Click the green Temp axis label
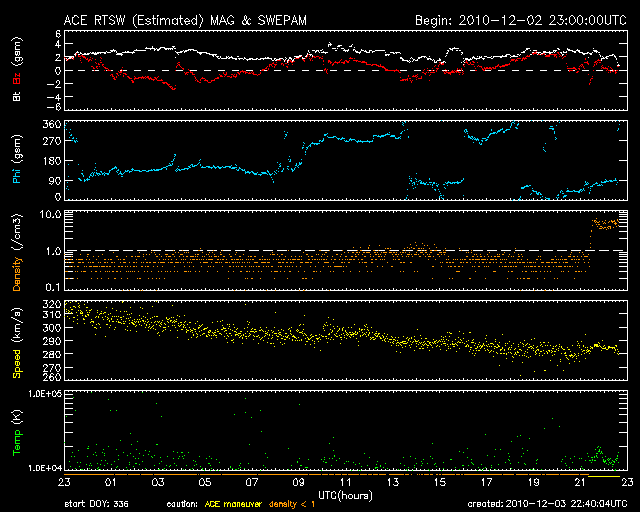The height and width of the screenshot is (512, 640). [x=17, y=442]
